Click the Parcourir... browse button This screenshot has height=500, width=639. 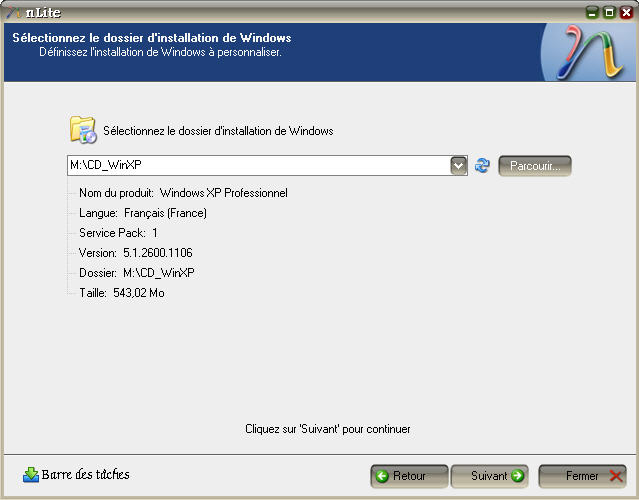[535, 166]
